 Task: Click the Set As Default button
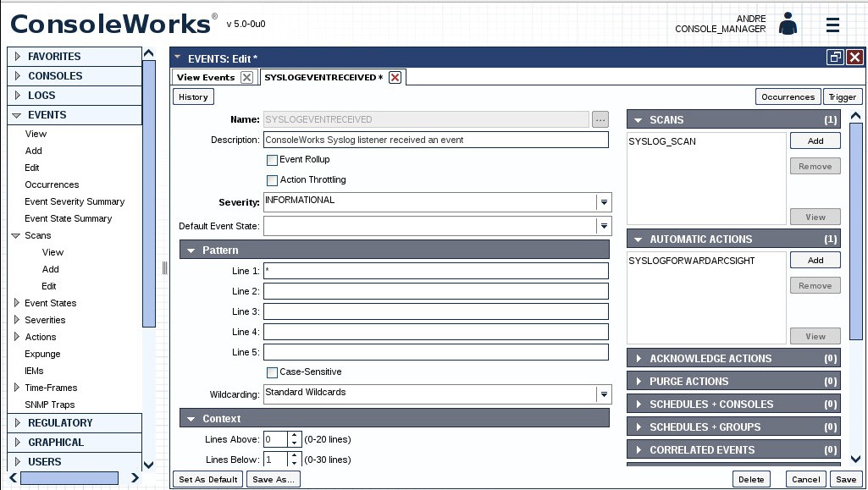pyautogui.click(x=208, y=480)
